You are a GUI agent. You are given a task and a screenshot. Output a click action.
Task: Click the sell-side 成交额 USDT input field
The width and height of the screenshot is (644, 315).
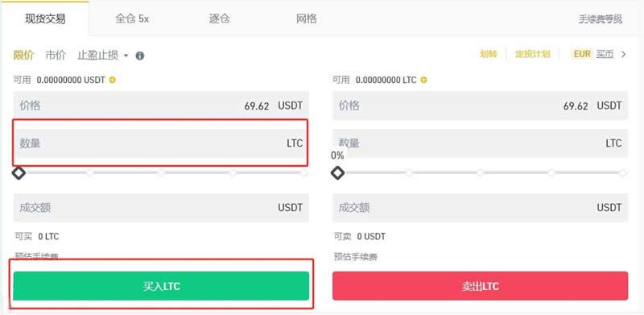coord(480,208)
